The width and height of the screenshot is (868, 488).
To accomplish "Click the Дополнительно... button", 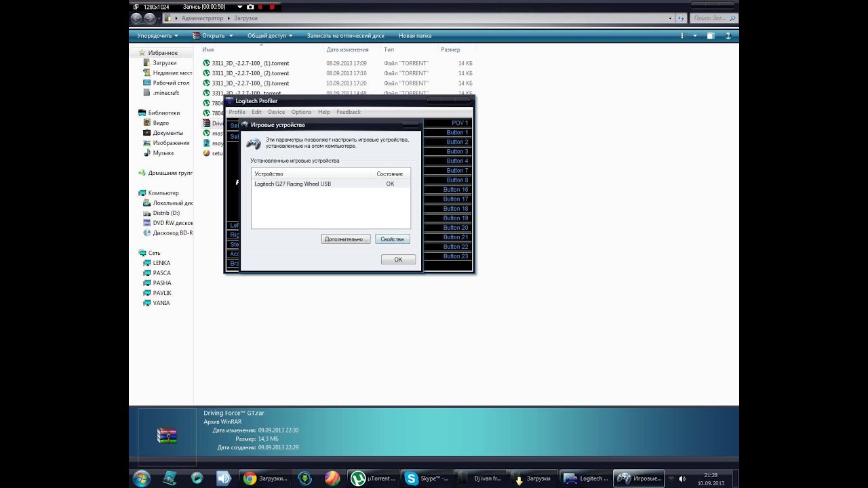I will point(346,239).
